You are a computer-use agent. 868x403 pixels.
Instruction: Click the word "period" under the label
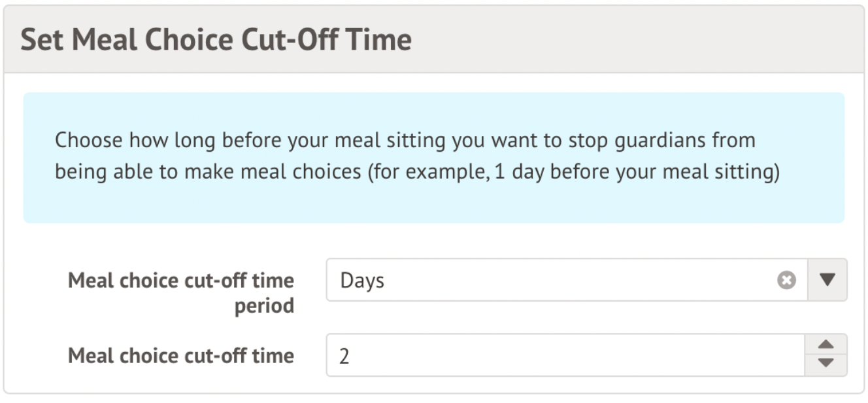(x=264, y=306)
